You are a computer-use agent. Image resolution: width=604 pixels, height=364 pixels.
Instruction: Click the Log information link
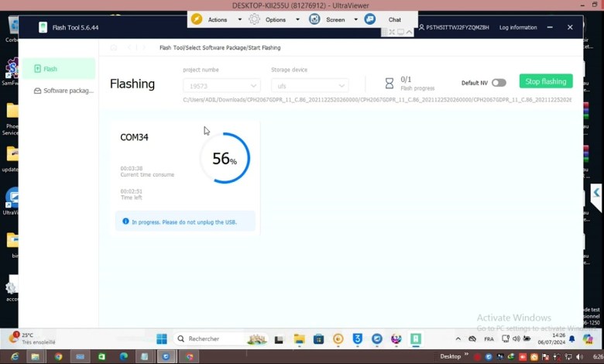click(518, 27)
